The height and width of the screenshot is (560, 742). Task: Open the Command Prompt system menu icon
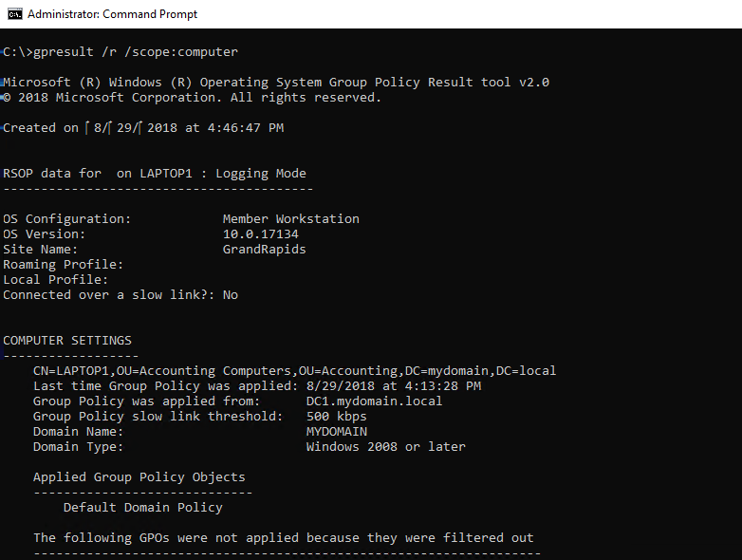tap(14, 14)
